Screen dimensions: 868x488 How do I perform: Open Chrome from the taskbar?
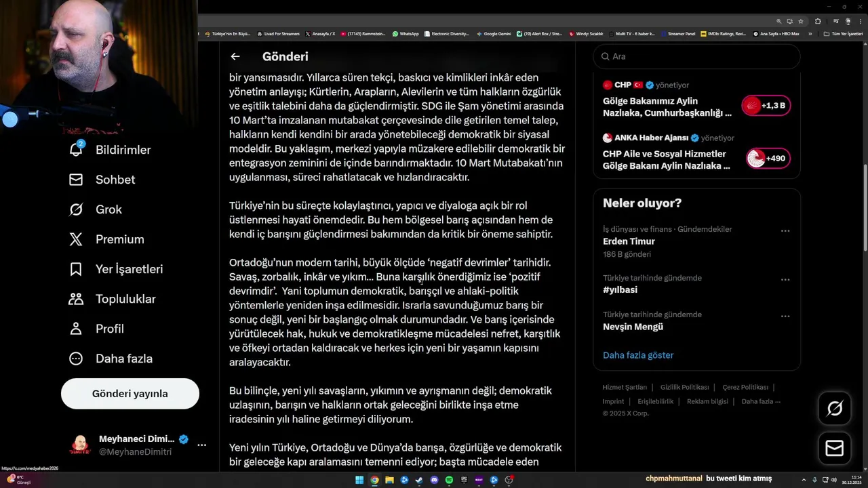pyautogui.click(x=374, y=480)
